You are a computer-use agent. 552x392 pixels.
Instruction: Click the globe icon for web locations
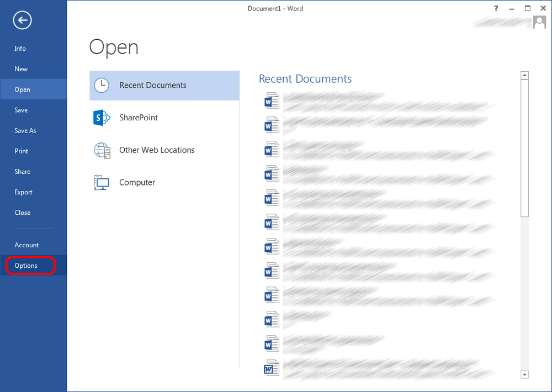102,150
